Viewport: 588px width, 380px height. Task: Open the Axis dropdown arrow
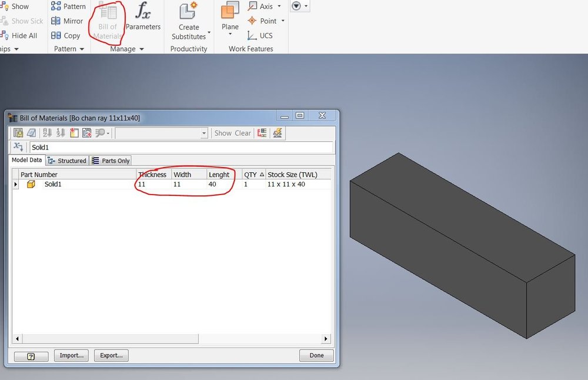(x=279, y=6)
